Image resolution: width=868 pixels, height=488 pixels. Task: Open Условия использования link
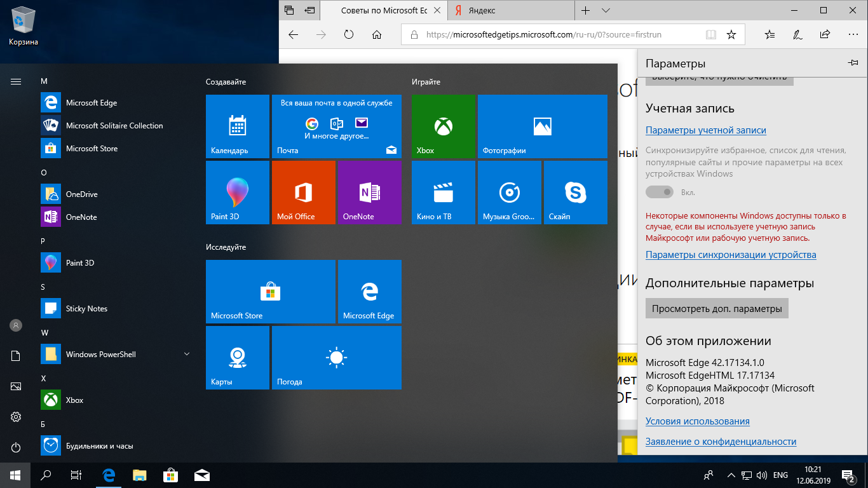click(x=698, y=421)
